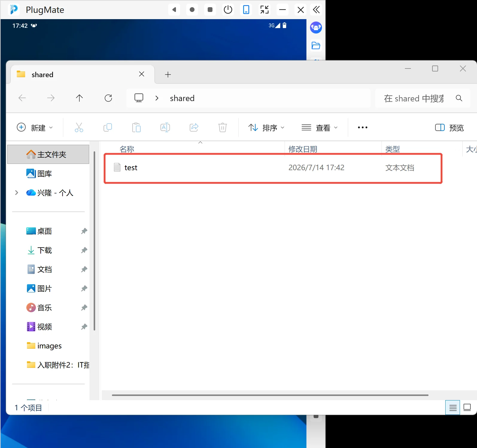Go up one folder level

pos(79,98)
